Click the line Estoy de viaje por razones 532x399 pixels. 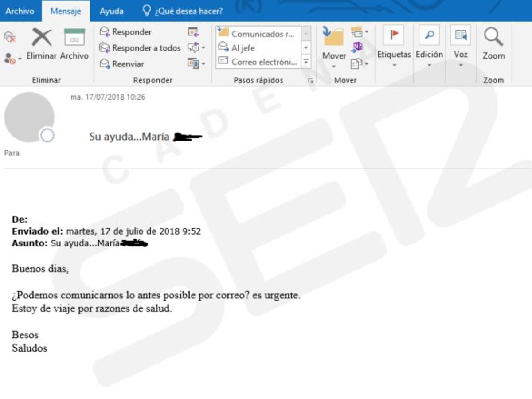coord(92,309)
